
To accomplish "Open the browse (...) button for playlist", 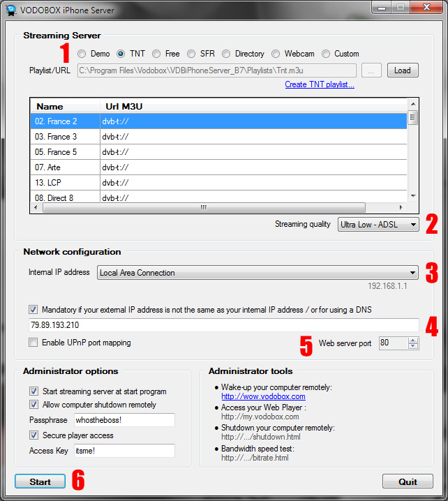I will pos(371,70).
